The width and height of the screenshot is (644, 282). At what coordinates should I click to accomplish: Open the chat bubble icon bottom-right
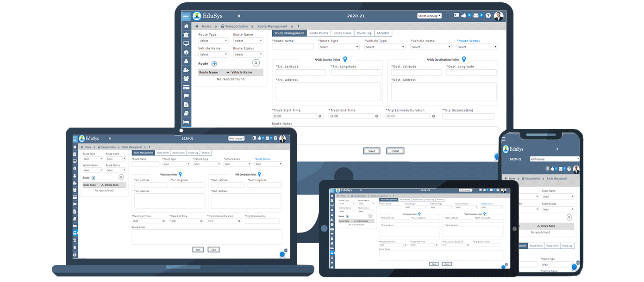point(496,157)
